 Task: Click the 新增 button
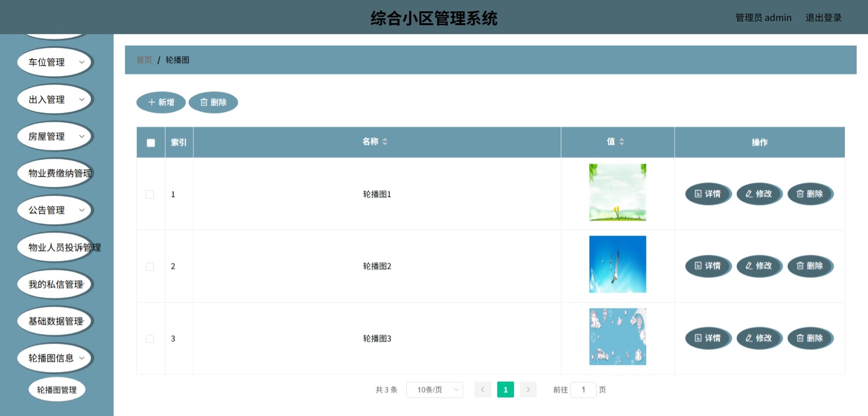161,103
